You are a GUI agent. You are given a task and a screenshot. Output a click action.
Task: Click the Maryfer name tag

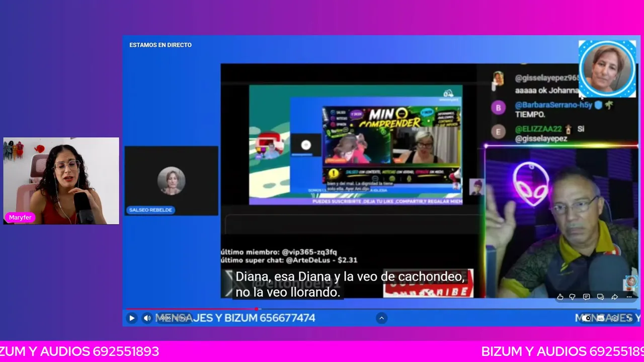[20, 218]
